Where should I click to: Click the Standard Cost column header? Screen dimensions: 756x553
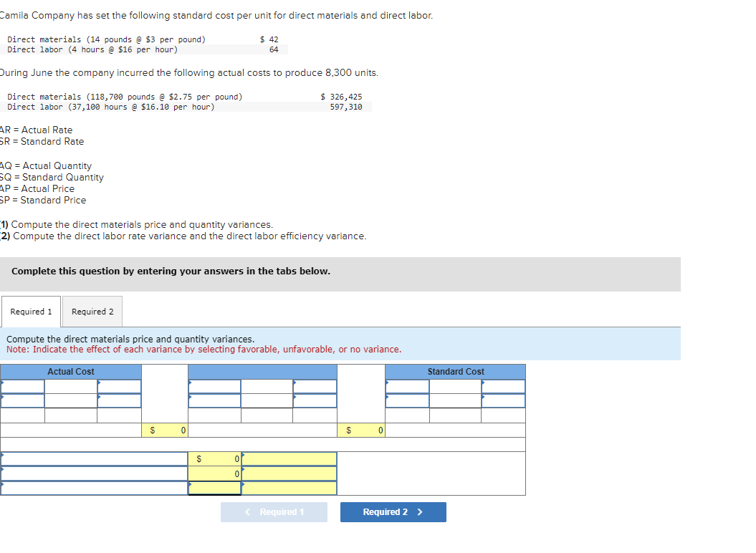(x=455, y=372)
